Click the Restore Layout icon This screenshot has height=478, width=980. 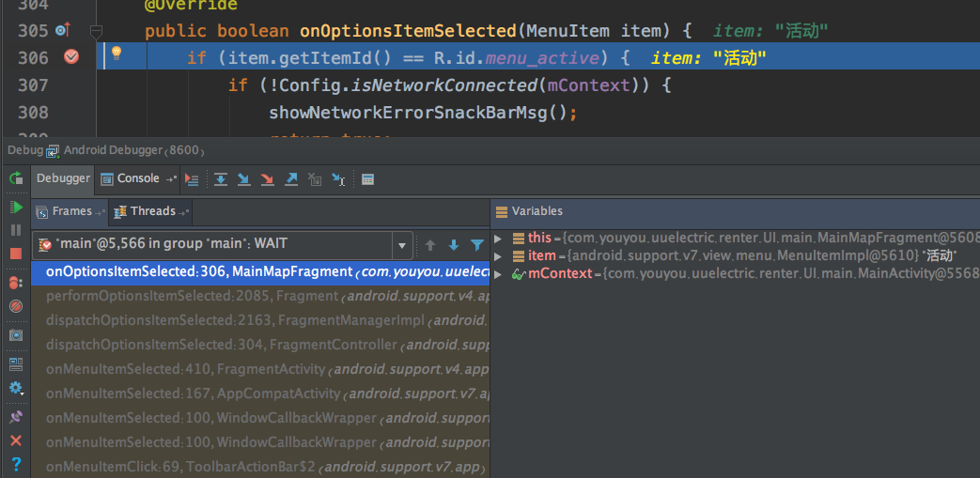pos(16,363)
